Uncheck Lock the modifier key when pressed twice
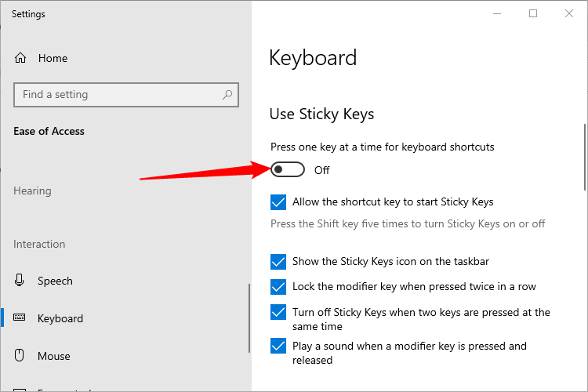Screen dimensions: 588x392 (278, 287)
